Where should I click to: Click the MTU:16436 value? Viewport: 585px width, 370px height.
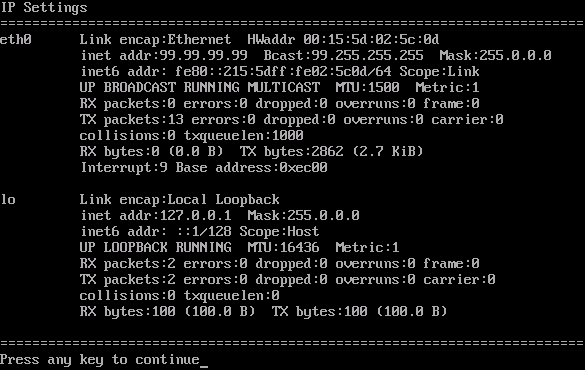coord(284,247)
